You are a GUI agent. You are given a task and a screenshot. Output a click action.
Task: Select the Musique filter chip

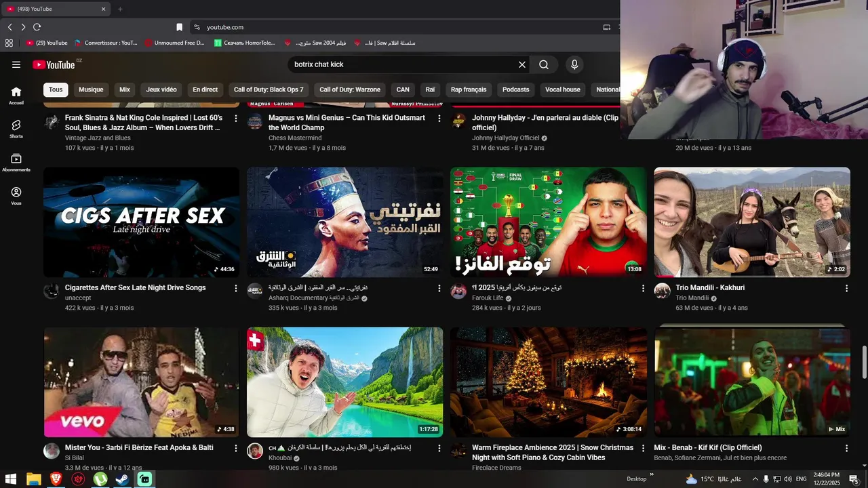tap(91, 89)
